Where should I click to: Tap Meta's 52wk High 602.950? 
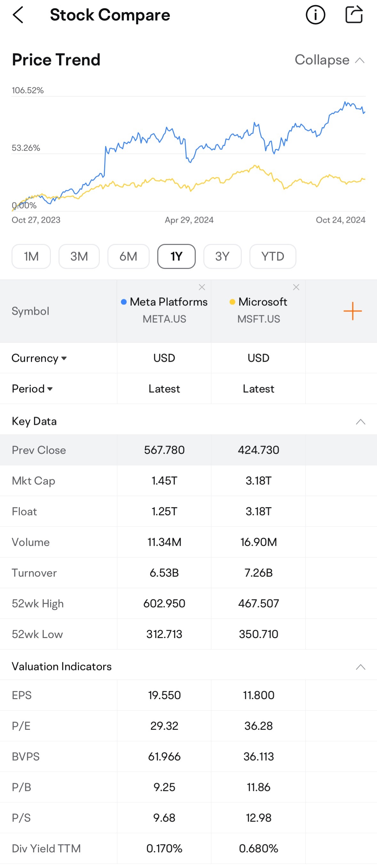click(164, 603)
